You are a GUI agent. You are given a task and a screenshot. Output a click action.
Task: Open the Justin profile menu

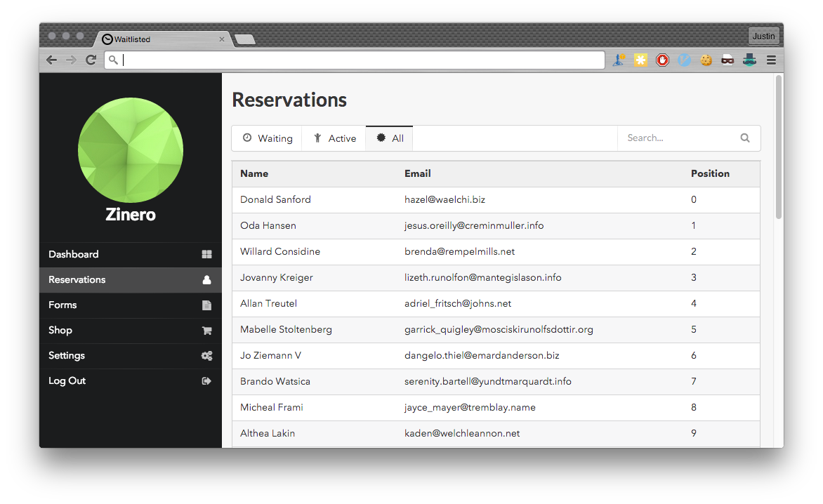pyautogui.click(x=763, y=35)
